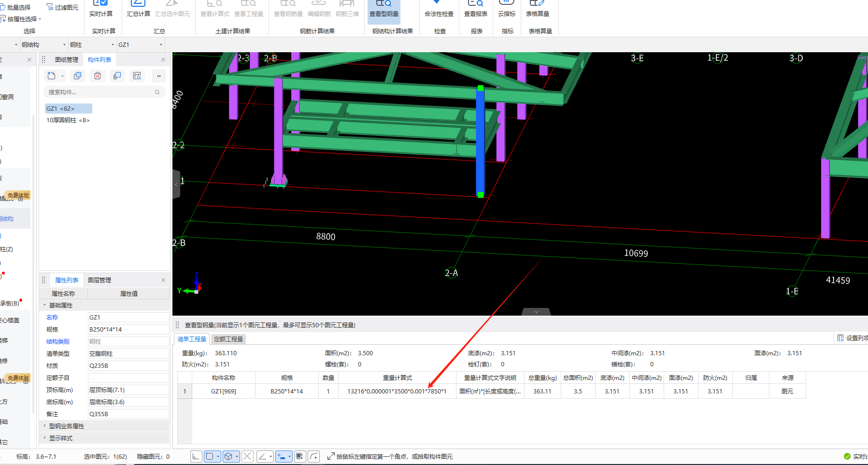This screenshot has height=465, width=868.
Task: Close the component list panel
Action: [x=163, y=60]
